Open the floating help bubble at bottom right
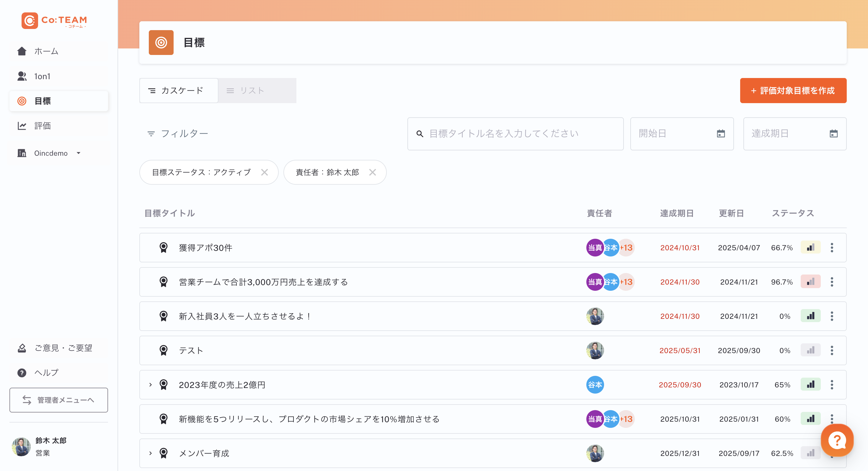The height and width of the screenshot is (471, 868). tap(837, 440)
